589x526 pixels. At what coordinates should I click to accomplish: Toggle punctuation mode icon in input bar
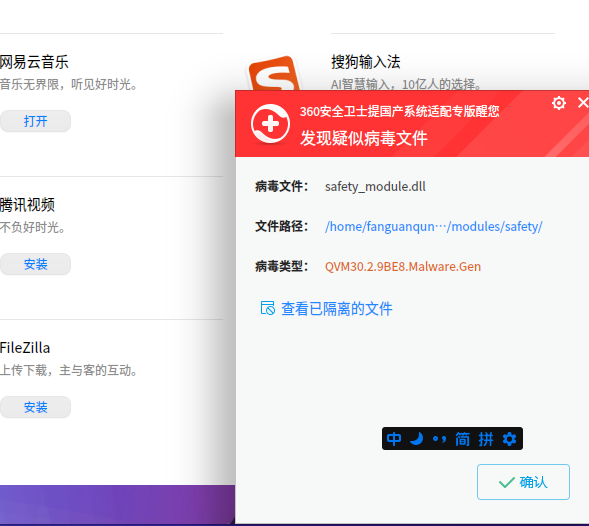click(439, 439)
